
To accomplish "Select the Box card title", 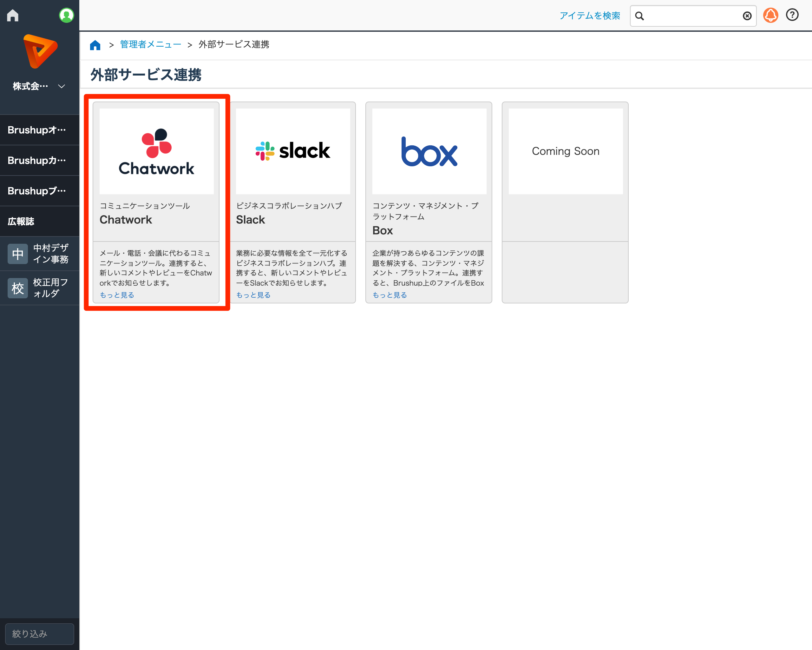I will pos(383,231).
